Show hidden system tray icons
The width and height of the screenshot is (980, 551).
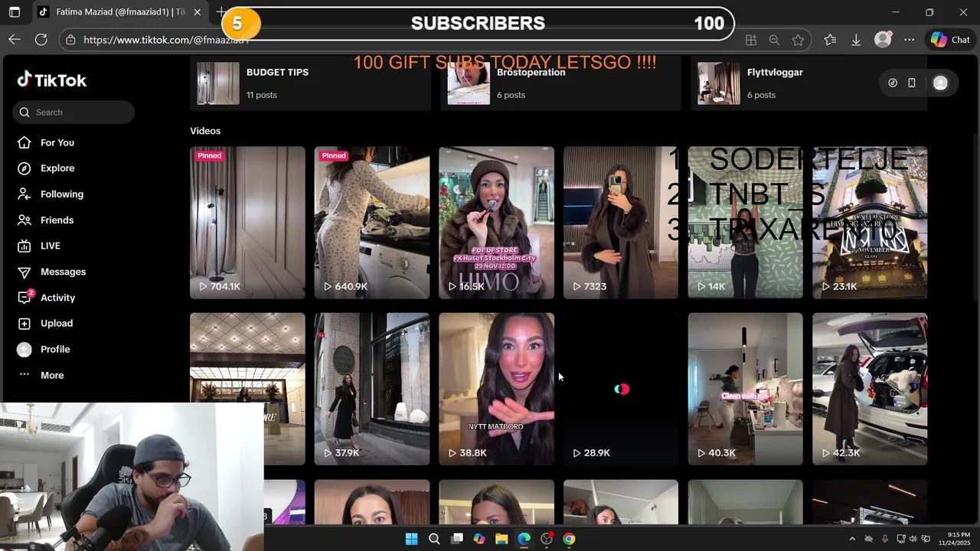[852, 539]
